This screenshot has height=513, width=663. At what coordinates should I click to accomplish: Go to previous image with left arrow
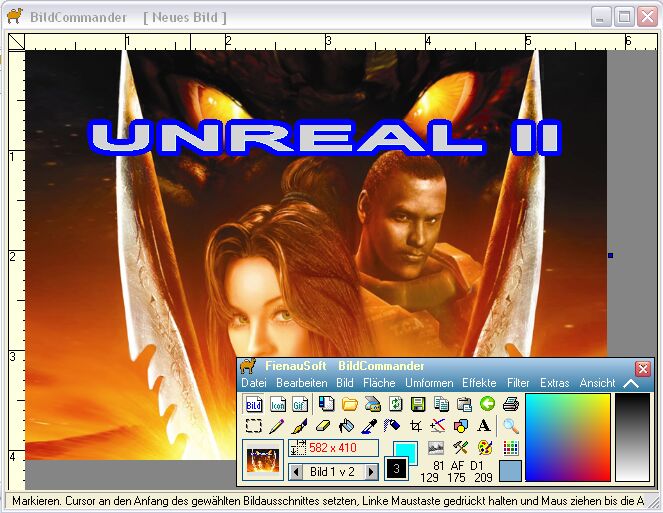pos(296,471)
